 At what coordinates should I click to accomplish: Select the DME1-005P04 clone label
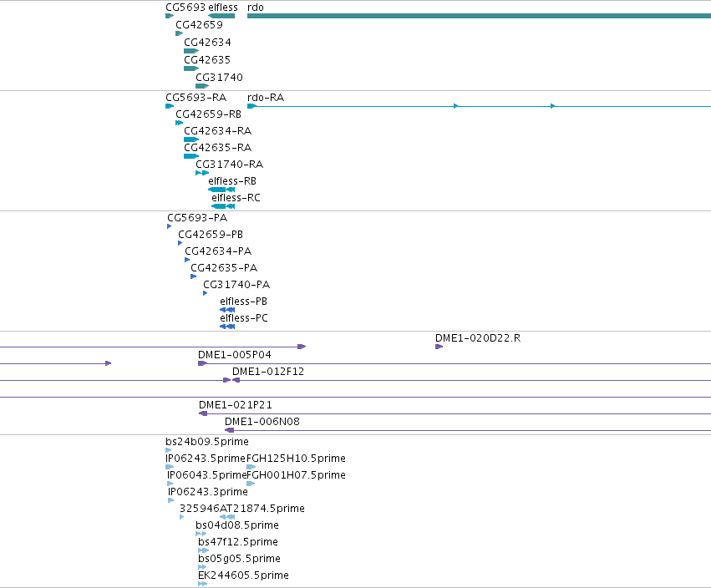(x=235, y=355)
